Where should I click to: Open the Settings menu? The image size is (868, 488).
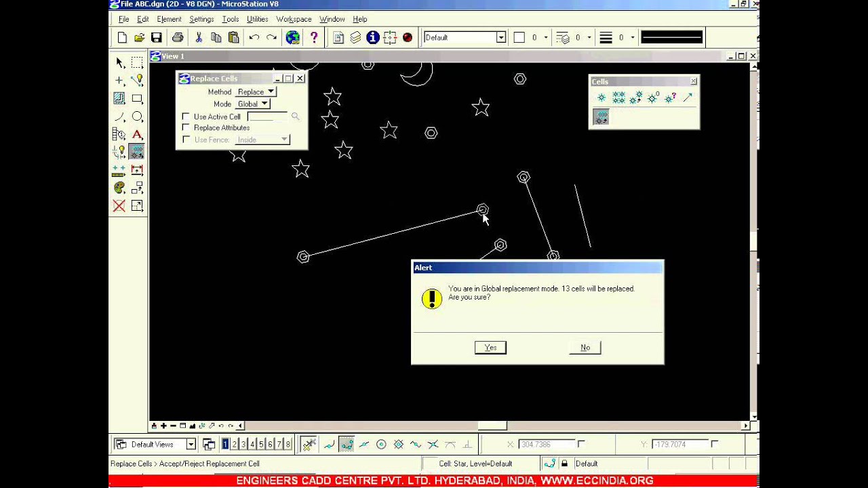(x=201, y=19)
